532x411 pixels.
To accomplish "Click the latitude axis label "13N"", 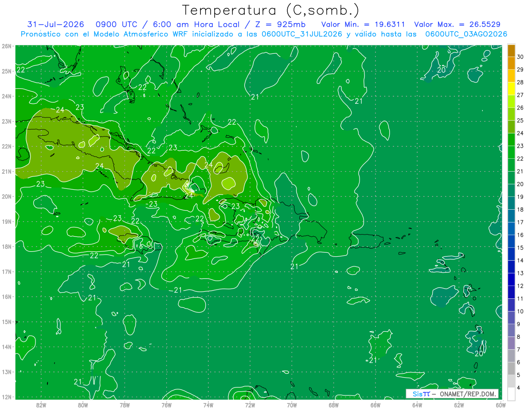I will pos(7,372).
